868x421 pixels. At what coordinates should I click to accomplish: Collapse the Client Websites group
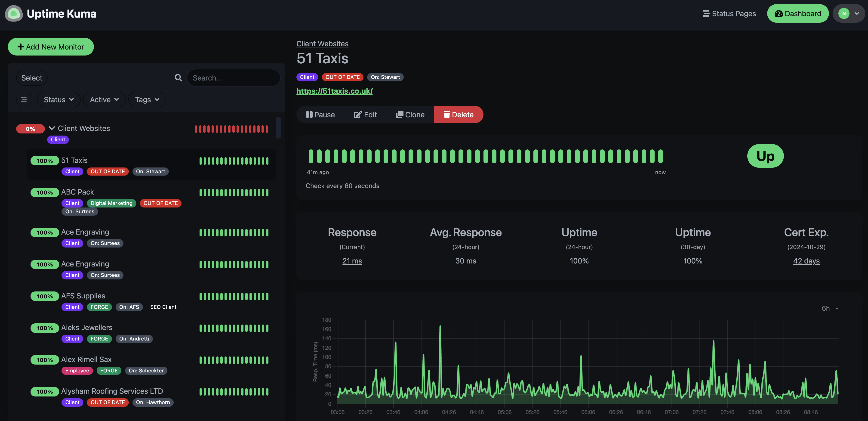pyautogui.click(x=52, y=128)
